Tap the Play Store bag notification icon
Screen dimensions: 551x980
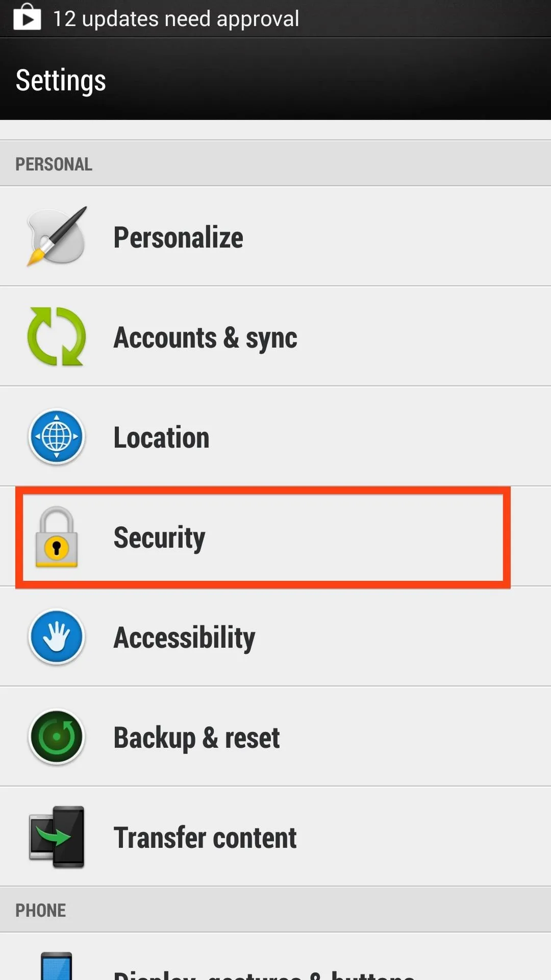(x=27, y=17)
